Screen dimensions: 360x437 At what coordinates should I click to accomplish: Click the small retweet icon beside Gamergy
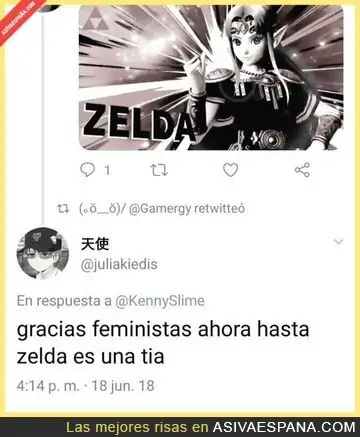coord(63,209)
